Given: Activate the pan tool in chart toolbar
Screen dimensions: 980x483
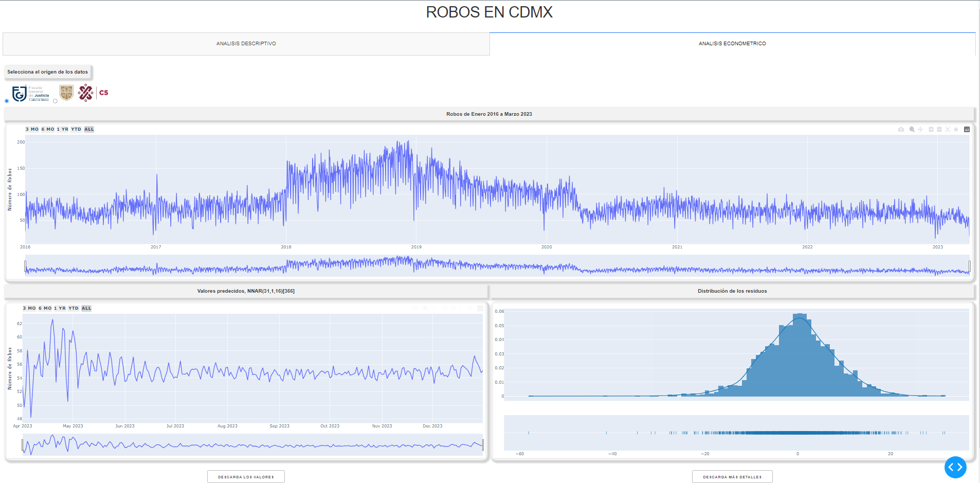Looking at the screenshot, I should 920,130.
